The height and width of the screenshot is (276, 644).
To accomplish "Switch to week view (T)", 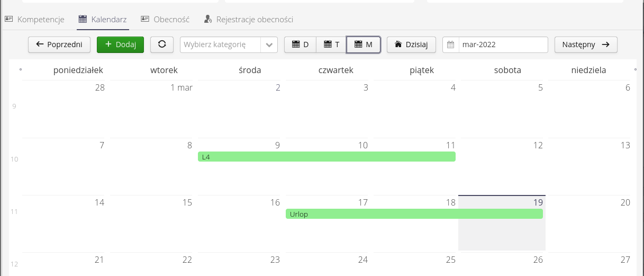I will [x=331, y=44].
